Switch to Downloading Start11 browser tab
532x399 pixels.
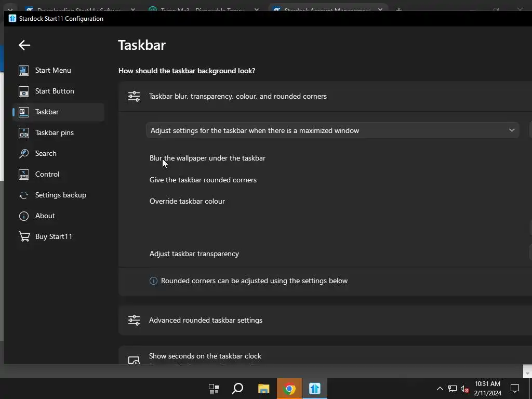[79, 9]
